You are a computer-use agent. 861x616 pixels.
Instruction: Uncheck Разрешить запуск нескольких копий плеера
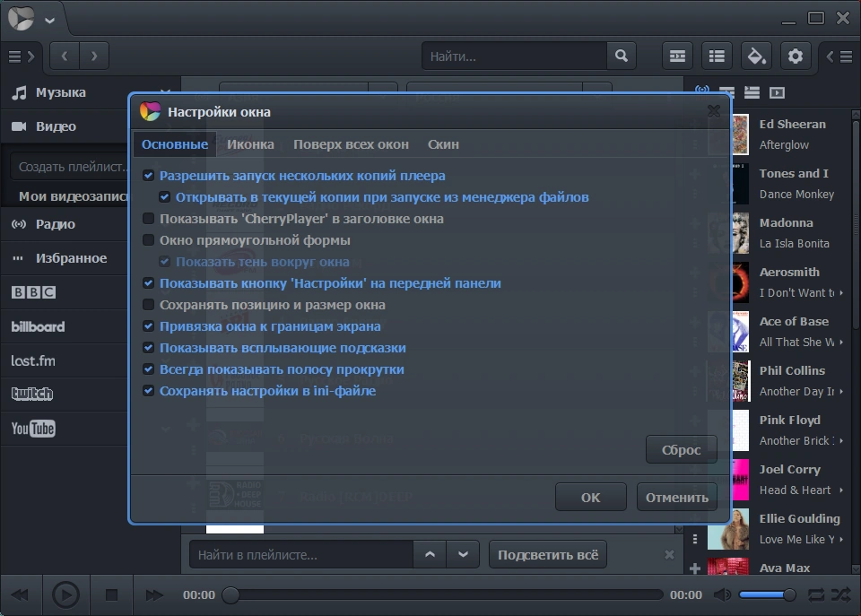point(148,176)
